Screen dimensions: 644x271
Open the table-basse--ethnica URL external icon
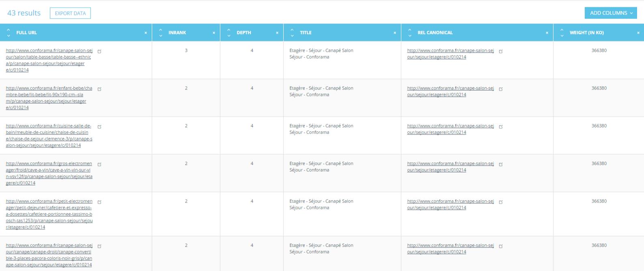[99, 51]
